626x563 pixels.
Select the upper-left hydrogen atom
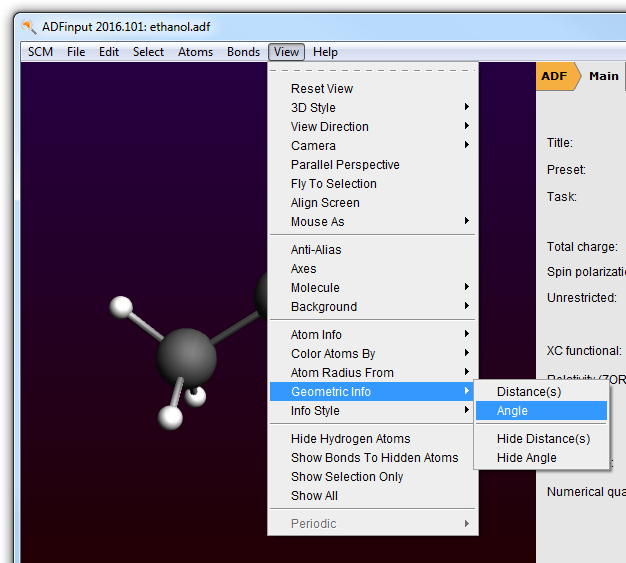[121, 307]
